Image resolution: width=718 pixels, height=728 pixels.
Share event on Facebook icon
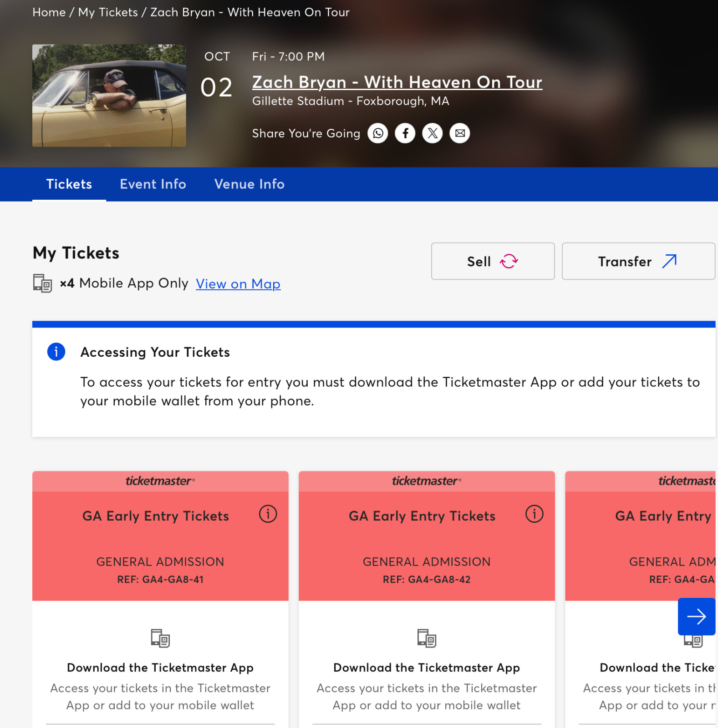point(405,133)
